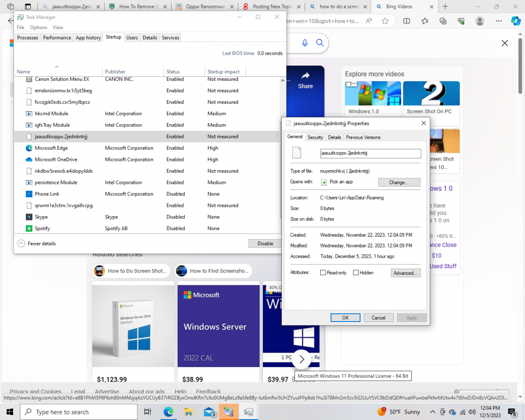Click the browser favorites star icon

point(385,21)
